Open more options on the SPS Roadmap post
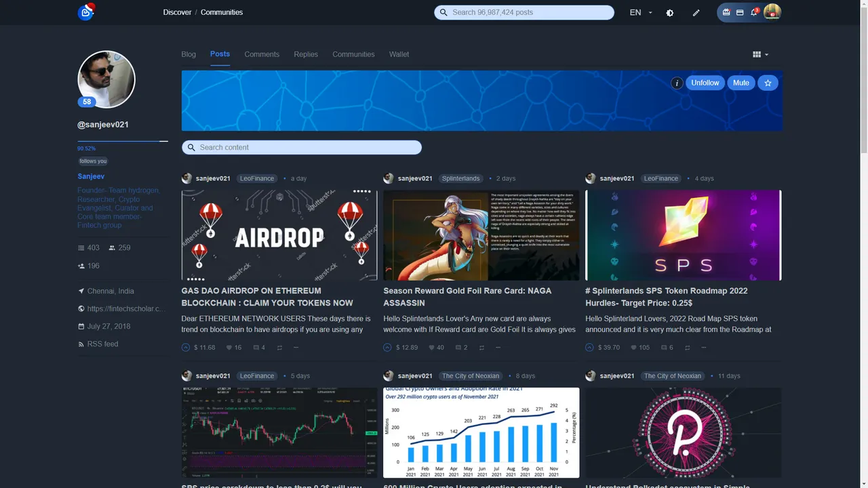This screenshot has width=868, height=488. pyautogui.click(x=704, y=347)
